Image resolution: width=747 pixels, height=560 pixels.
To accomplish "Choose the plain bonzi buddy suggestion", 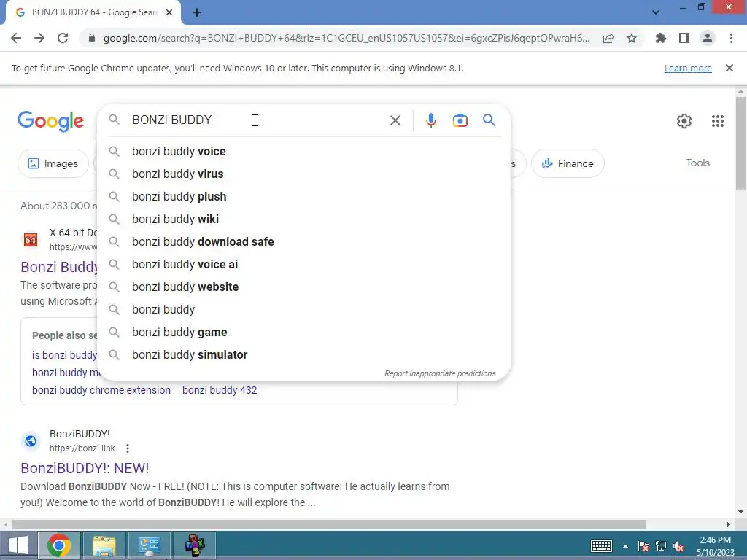I will pyautogui.click(x=304, y=309).
